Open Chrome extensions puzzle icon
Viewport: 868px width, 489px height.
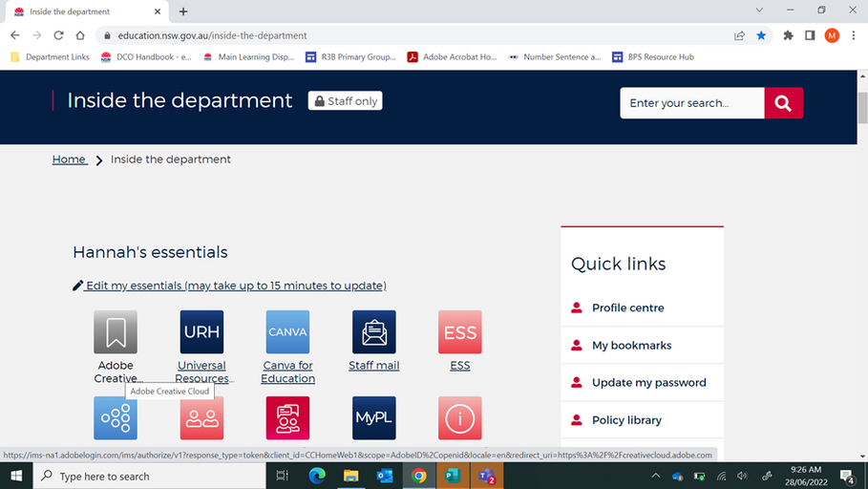788,35
